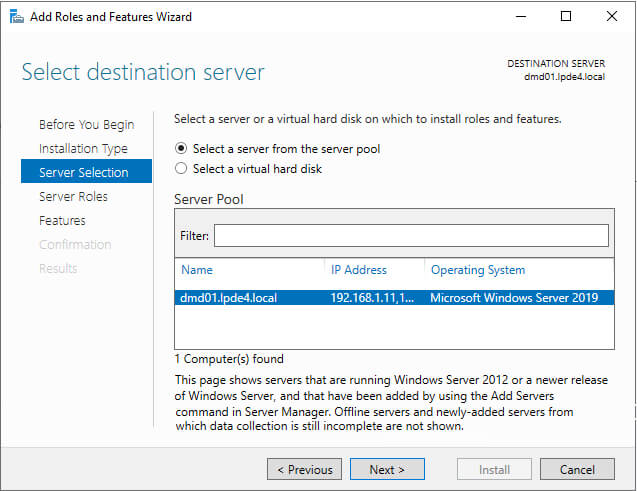Viewport: 637px width, 491px height.
Task: Click destination server name dmd01.lpde4.local in header
Action: tap(564, 77)
